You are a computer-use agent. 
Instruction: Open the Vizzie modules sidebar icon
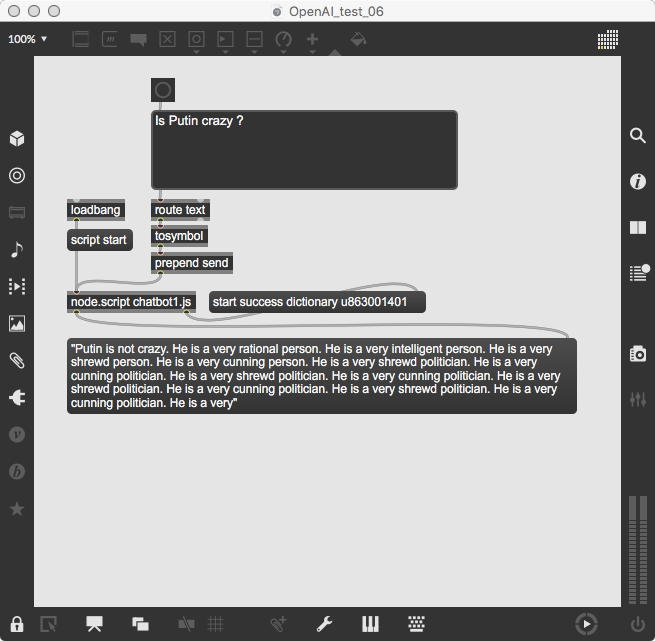coord(17,435)
